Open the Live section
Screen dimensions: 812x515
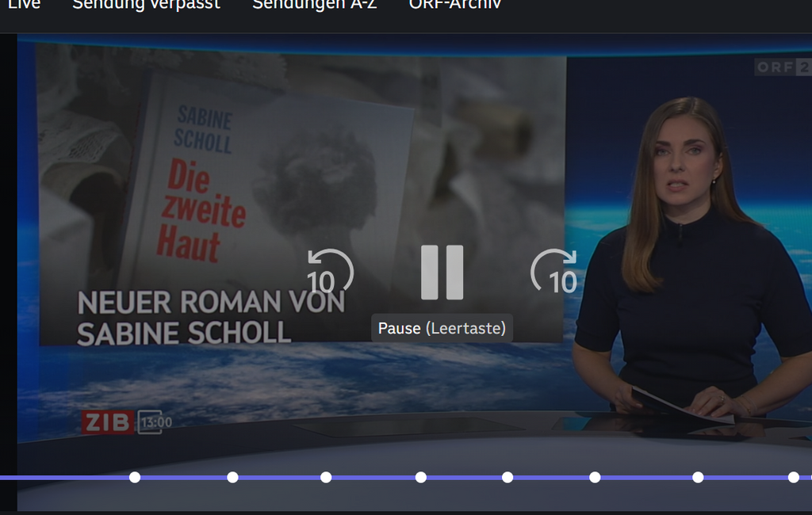click(22, 5)
